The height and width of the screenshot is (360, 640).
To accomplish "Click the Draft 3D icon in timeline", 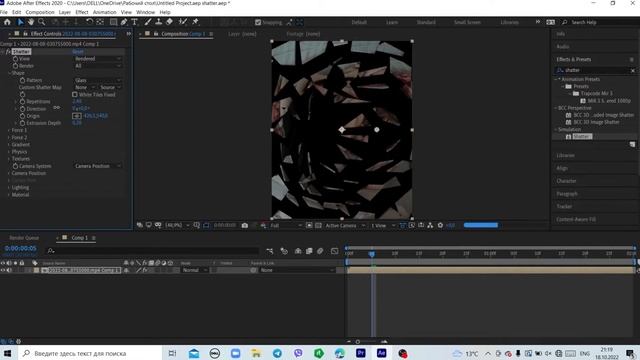I will (284, 251).
